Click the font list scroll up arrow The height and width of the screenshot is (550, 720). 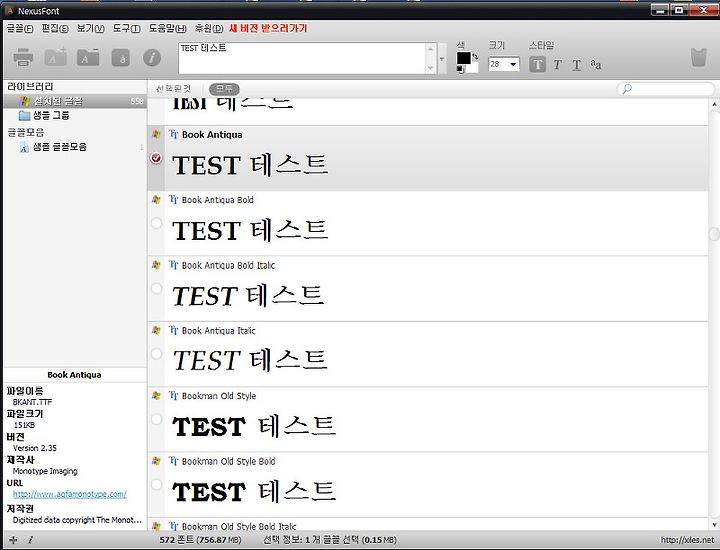pos(714,105)
